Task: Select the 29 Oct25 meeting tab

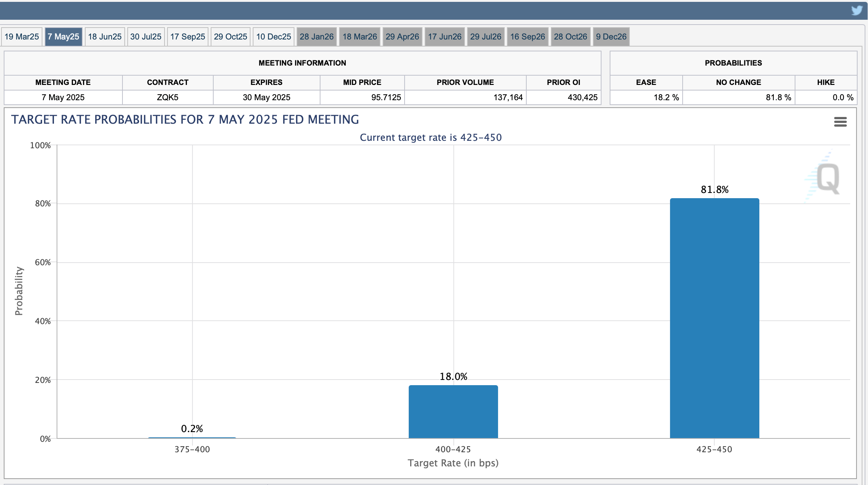Action: (230, 37)
